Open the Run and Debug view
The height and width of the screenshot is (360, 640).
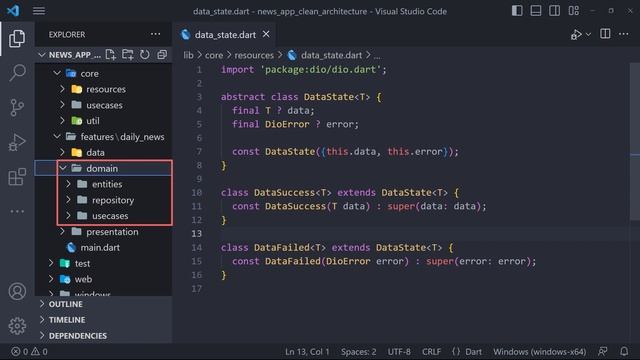pos(17,142)
